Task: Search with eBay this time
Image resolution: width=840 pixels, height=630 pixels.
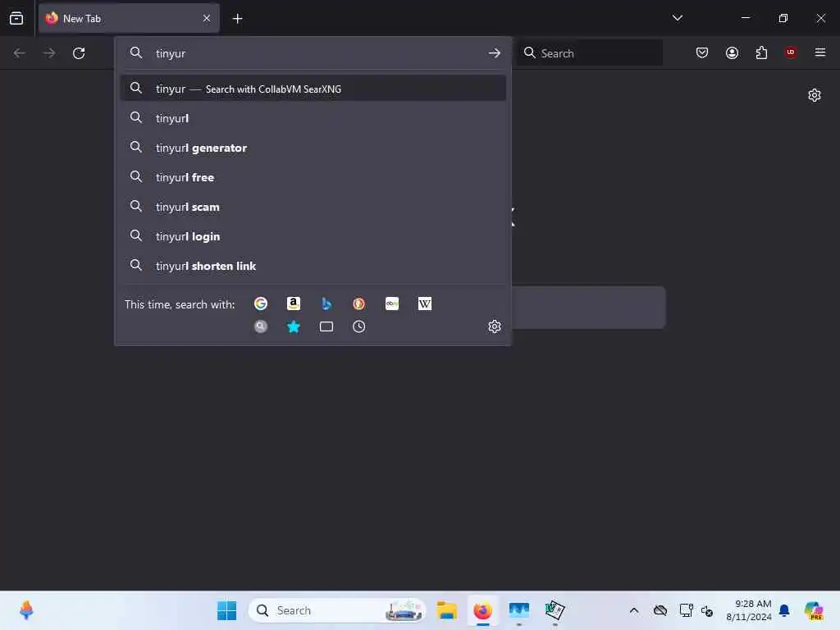Action: coord(392,304)
